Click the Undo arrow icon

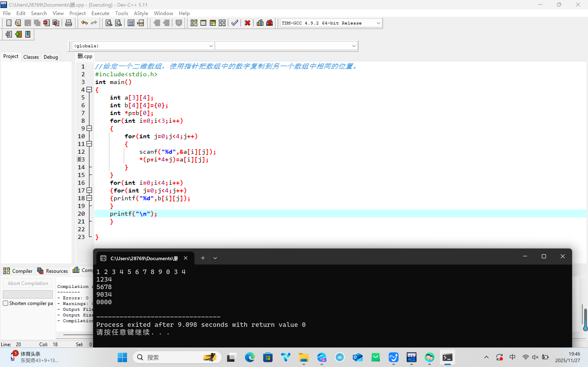click(84, 23)
